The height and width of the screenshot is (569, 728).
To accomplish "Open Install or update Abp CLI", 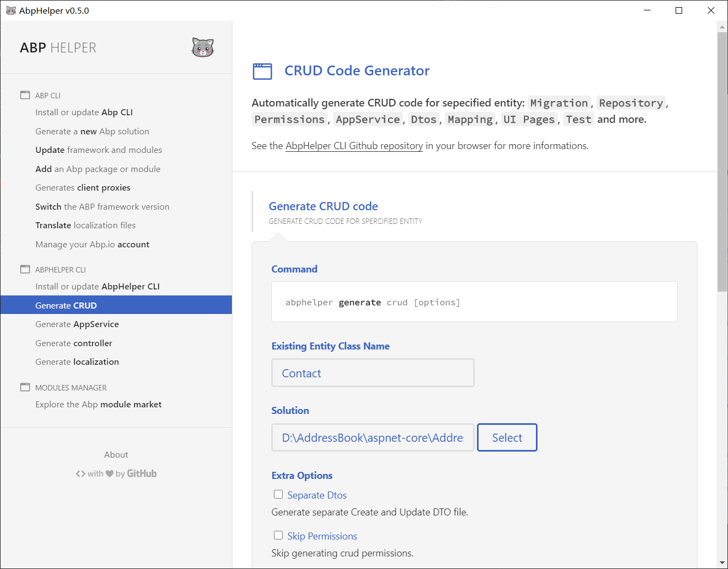I will coord(84,112).
